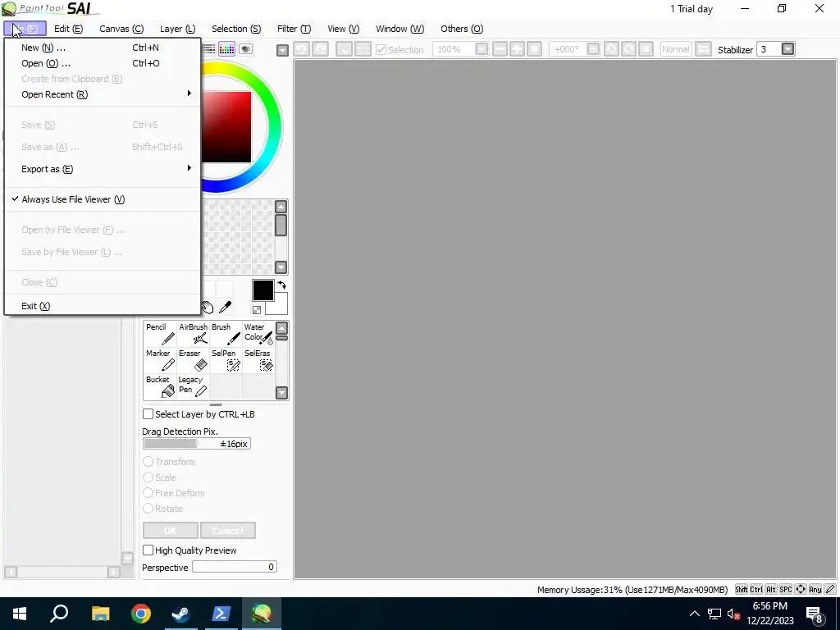Enable High Quality Preview checkbox
This screenshot has width=840, height=630.
click(148, 550)
